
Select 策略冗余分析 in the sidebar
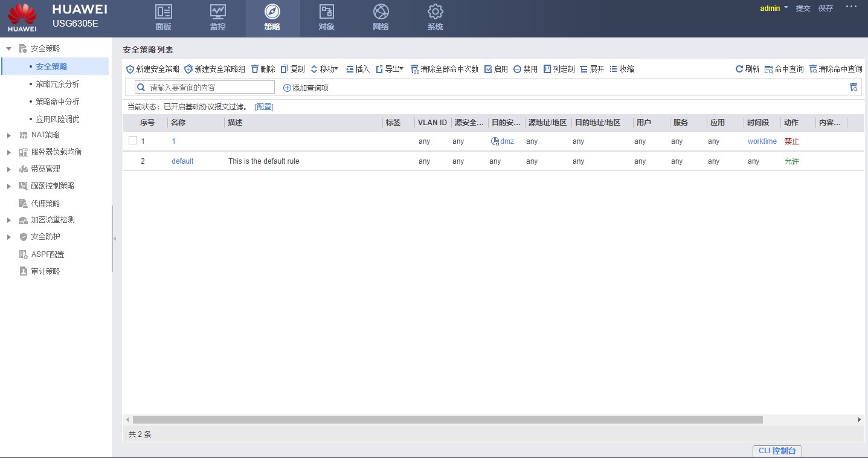tap(57, 84)
